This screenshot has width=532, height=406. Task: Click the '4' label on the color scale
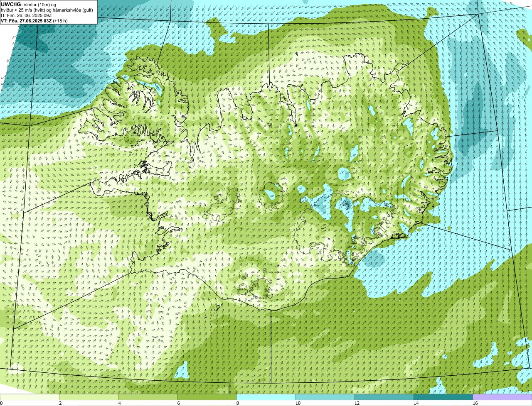click(119, 403)
